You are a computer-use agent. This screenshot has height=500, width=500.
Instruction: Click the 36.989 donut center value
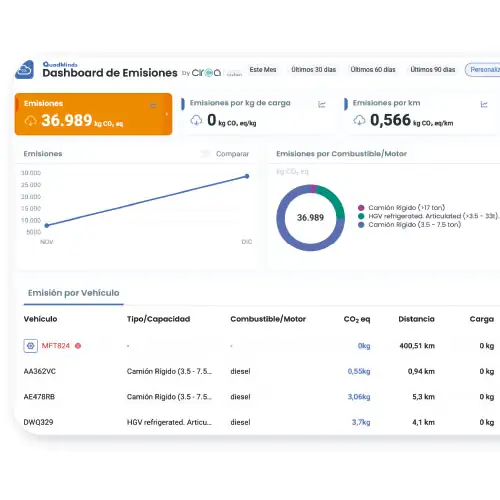(x=310, y=218)
